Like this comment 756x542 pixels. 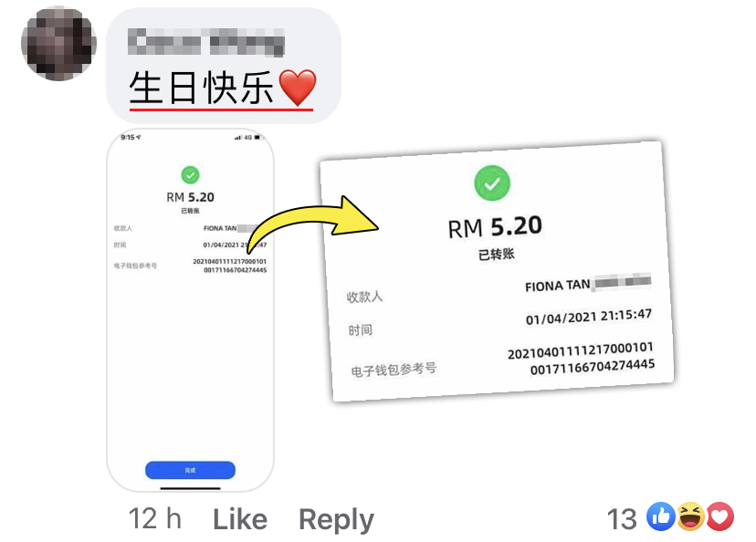point(240,519)
